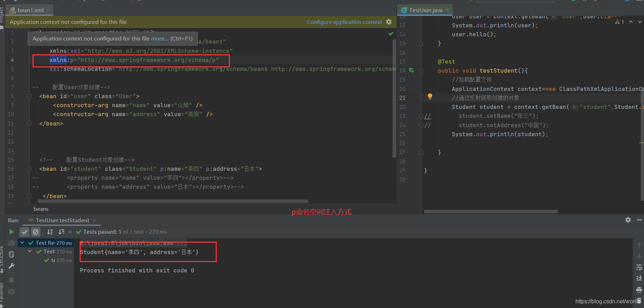Print the console output
Image resolution: width=644 pixels, height=308 pixels.
(x=639, y=290)
